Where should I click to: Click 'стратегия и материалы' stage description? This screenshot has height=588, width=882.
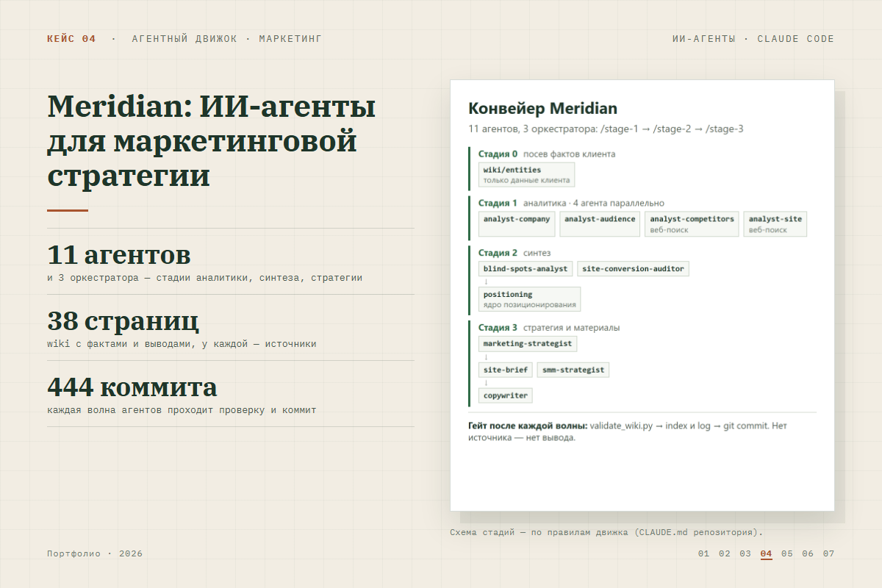point(571,328)
